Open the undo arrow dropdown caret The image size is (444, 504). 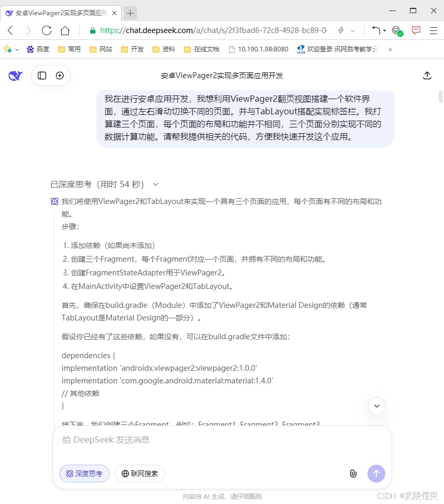pyautogui.click(x=384, y=31)
